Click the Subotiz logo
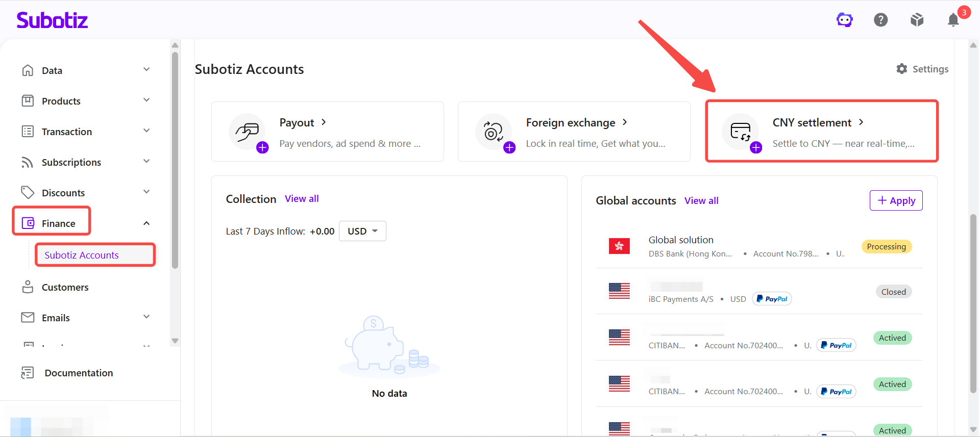This screenshot has height=437, width=980. [52, 20]
